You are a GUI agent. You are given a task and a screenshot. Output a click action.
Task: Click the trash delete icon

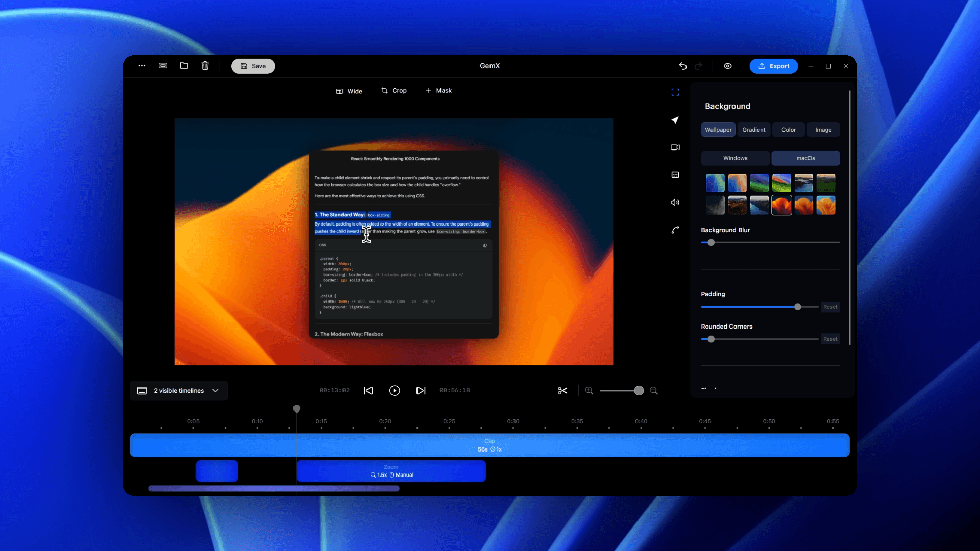pos(205,66)
